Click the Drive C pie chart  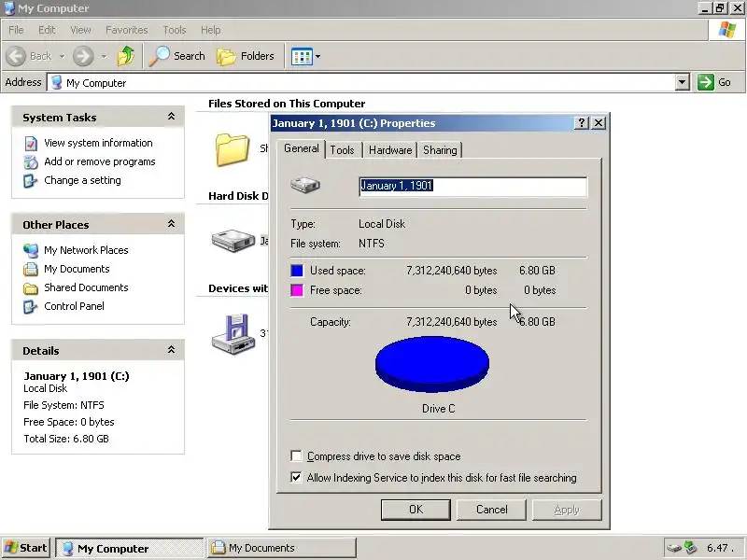(432, 364)
